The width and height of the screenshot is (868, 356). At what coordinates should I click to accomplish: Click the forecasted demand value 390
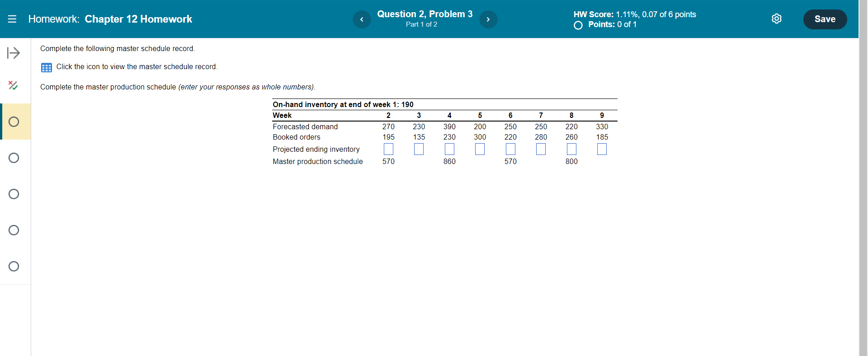point(449,127)
